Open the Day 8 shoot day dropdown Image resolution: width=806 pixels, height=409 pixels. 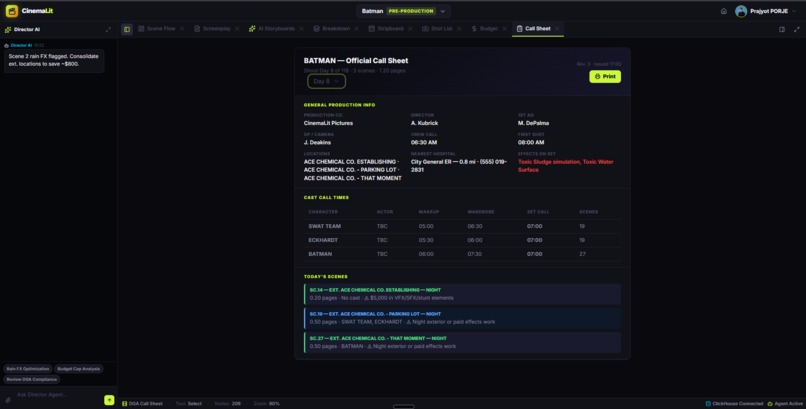coord(326,81)
